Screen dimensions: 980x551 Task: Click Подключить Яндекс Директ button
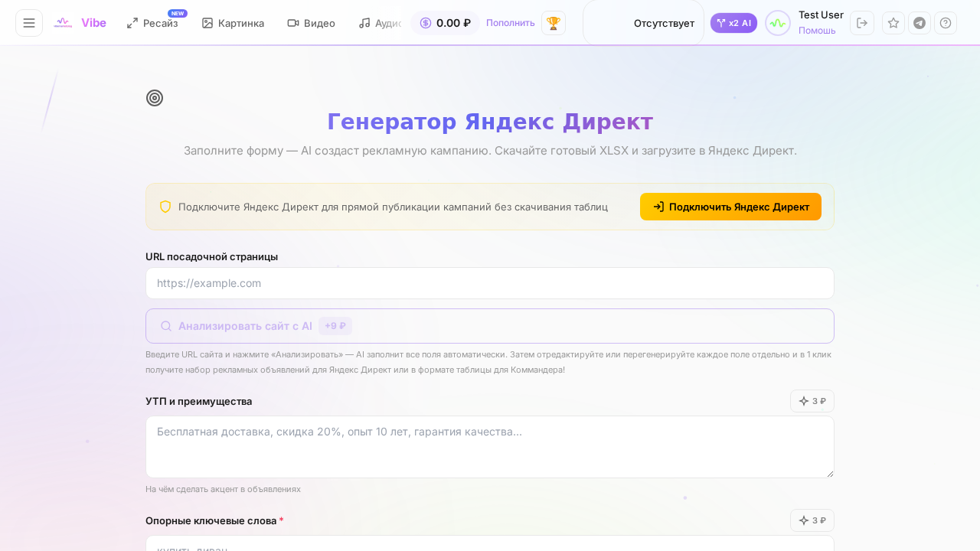coord(730,207)
